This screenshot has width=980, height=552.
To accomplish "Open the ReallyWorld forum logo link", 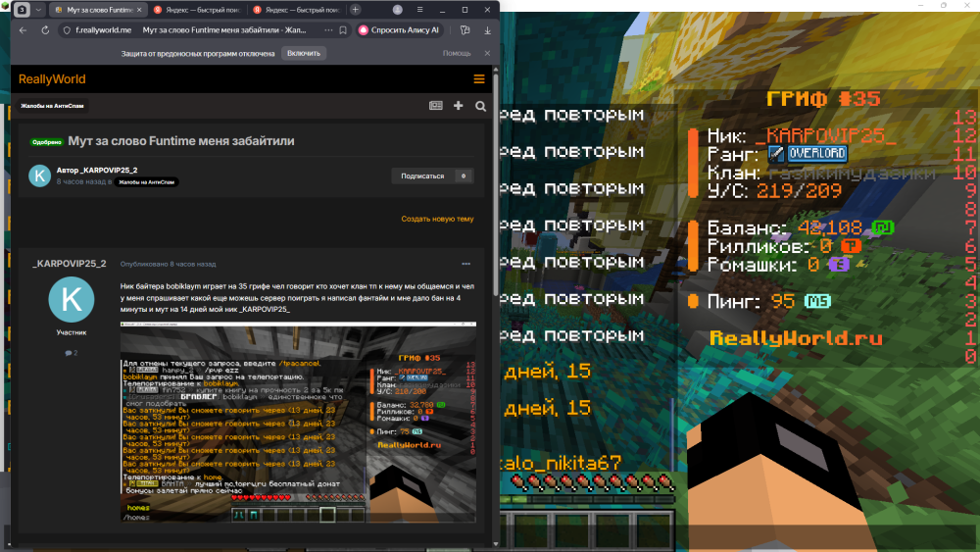I will pos(52,79).
